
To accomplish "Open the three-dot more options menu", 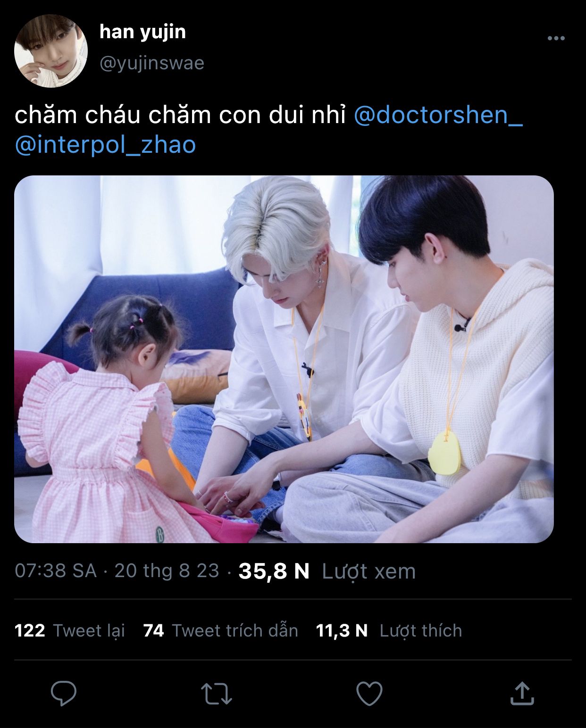I will pos(556,39).
